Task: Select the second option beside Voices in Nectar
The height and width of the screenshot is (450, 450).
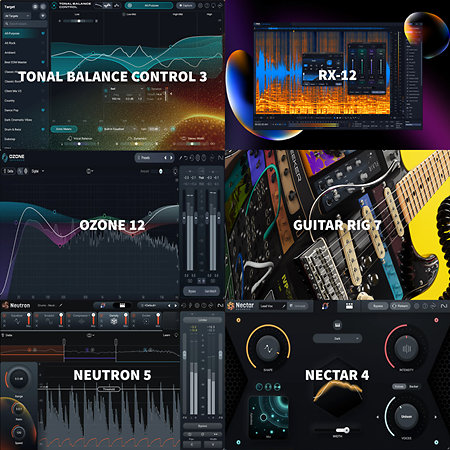Action: pyautogui.click(x=414, y=386)
